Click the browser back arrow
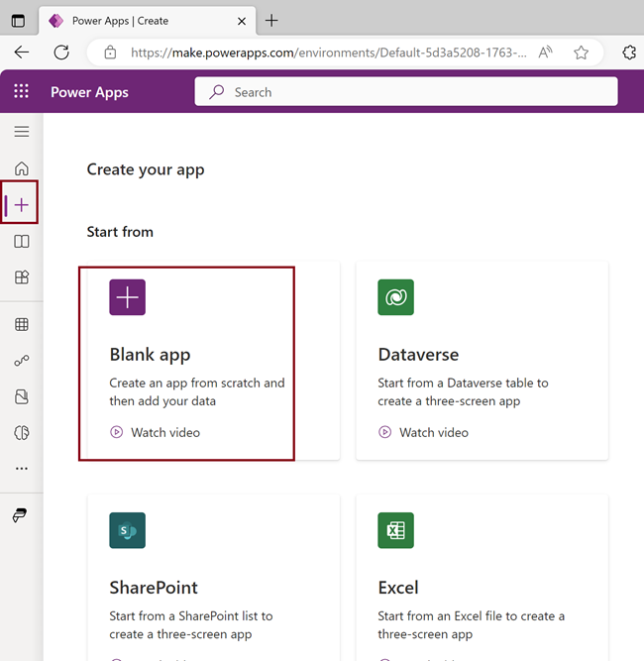The height and width of the screenshot is (661, 644). [22, 53]
